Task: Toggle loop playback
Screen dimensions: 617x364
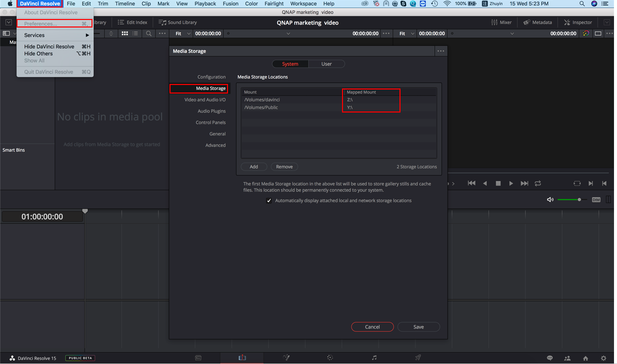Action: click(538, 183)
